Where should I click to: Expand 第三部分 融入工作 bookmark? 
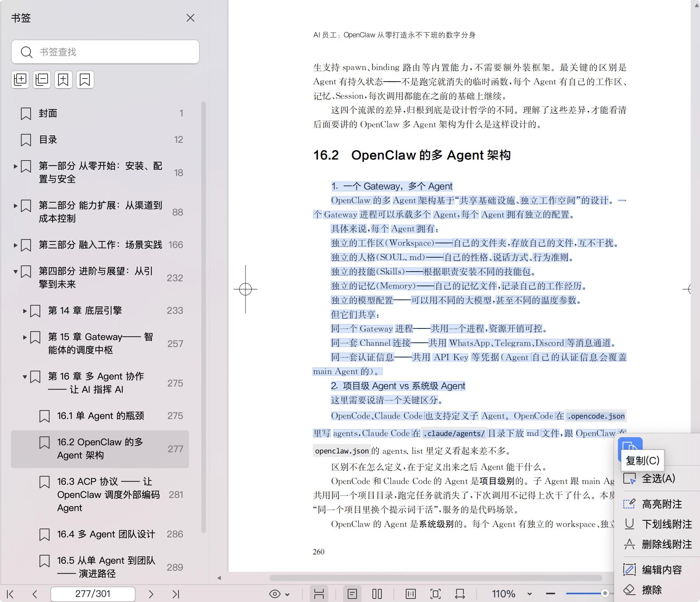pyautogui.click(x=15, y=245)
